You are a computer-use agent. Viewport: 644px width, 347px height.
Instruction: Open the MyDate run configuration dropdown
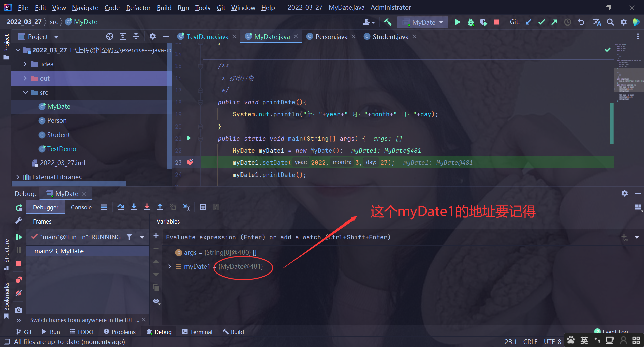[423, 22]
